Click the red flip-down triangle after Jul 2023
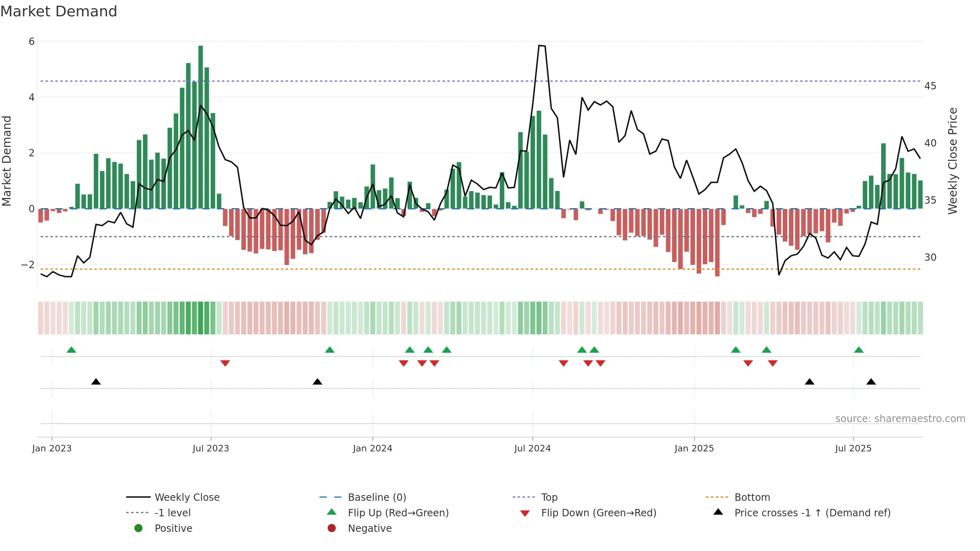 (225, 363)
